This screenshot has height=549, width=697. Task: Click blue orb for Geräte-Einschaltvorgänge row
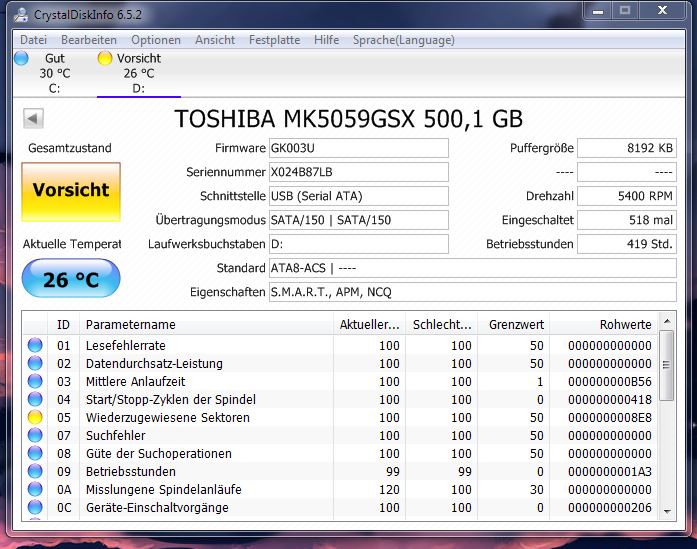pyautogui.click(x=35, y=508)
